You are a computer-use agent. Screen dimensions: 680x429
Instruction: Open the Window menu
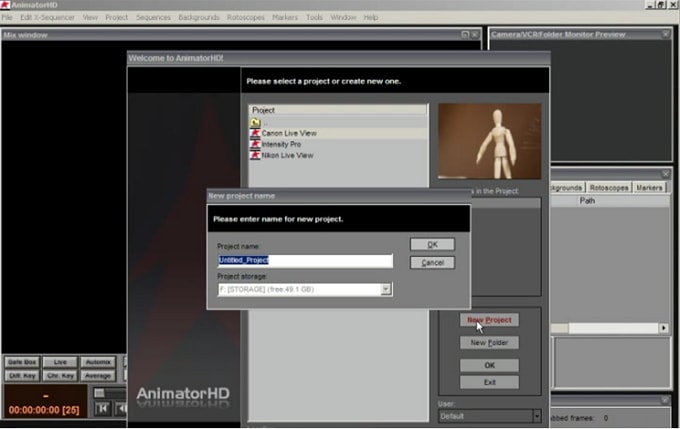[343, 17]
